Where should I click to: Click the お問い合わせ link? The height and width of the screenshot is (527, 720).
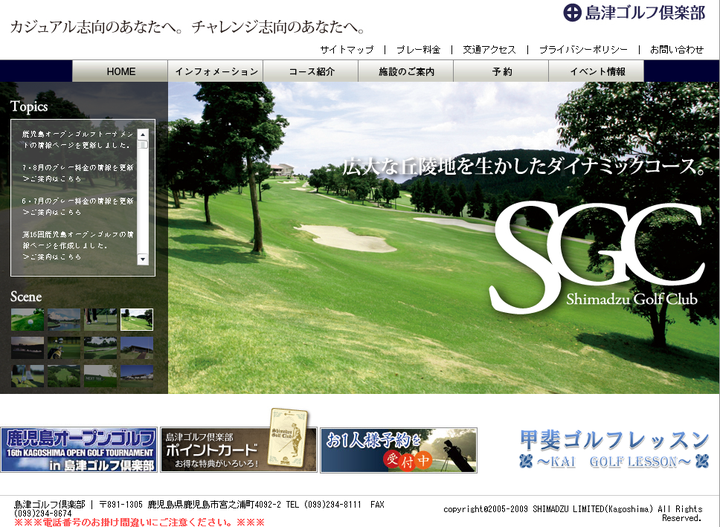coord(677,50)
